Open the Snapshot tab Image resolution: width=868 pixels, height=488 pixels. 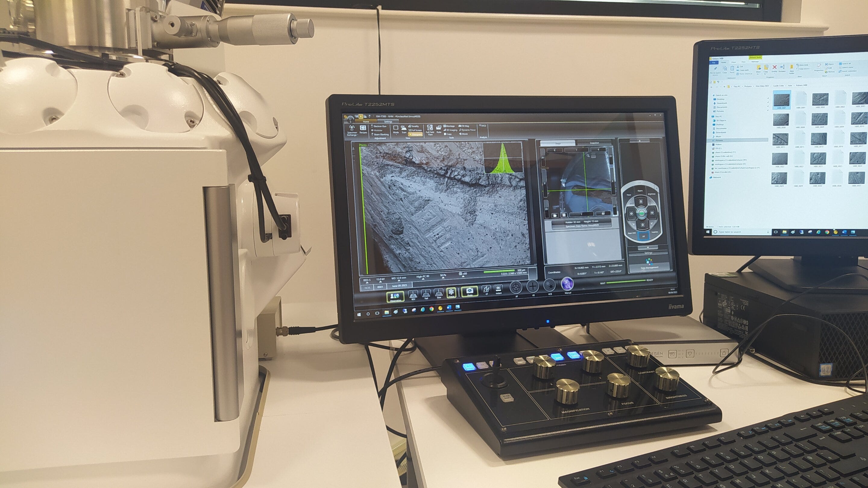click(x=594, y=143)
